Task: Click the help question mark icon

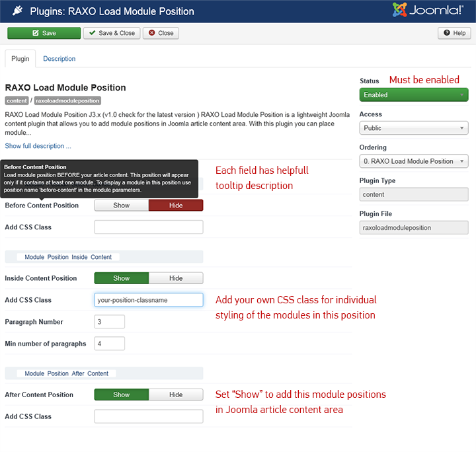Action: [x=446, y=33]
